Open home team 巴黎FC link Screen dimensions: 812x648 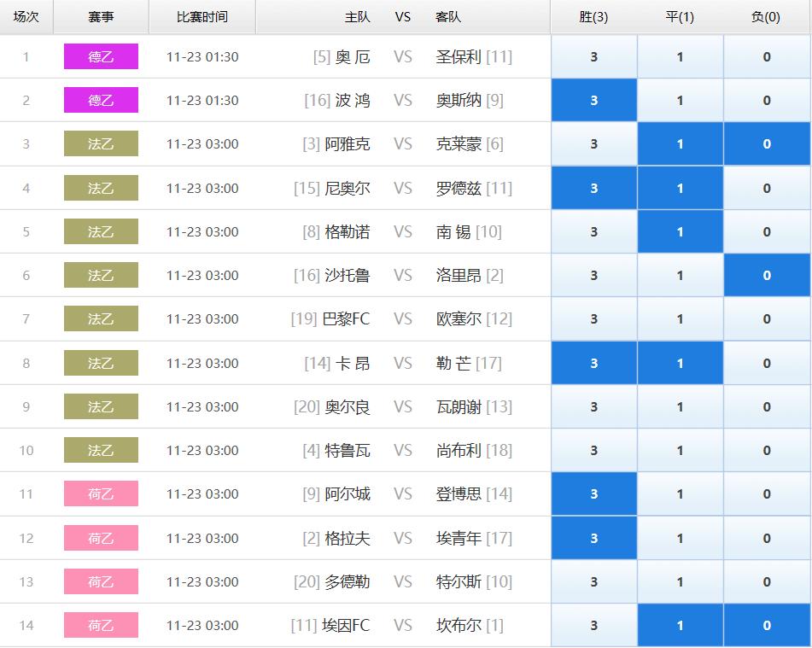click(346, 318)
